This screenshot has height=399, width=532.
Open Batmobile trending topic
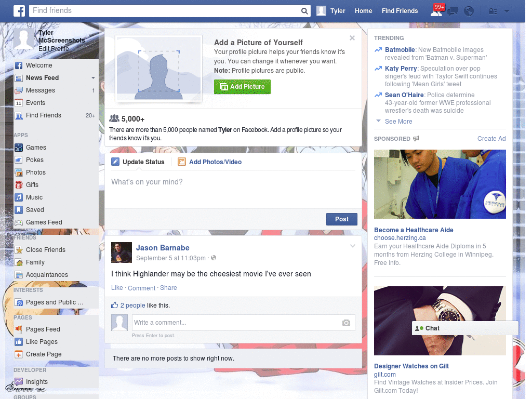400,49
